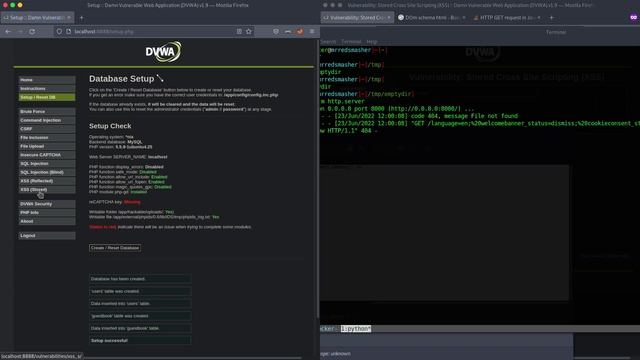The image size is (640, 360).
Task: Open a new tab in left Firefox window
Action: point(82,18)
